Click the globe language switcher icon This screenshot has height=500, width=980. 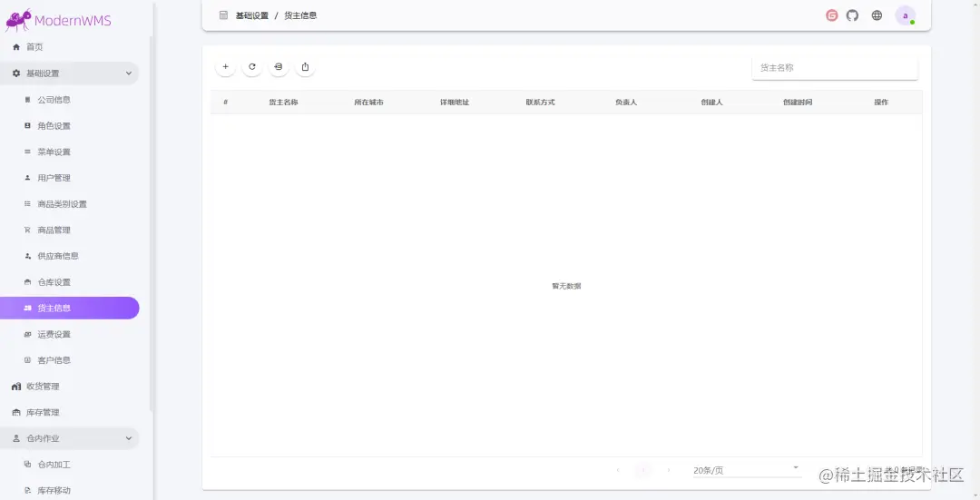877,15
